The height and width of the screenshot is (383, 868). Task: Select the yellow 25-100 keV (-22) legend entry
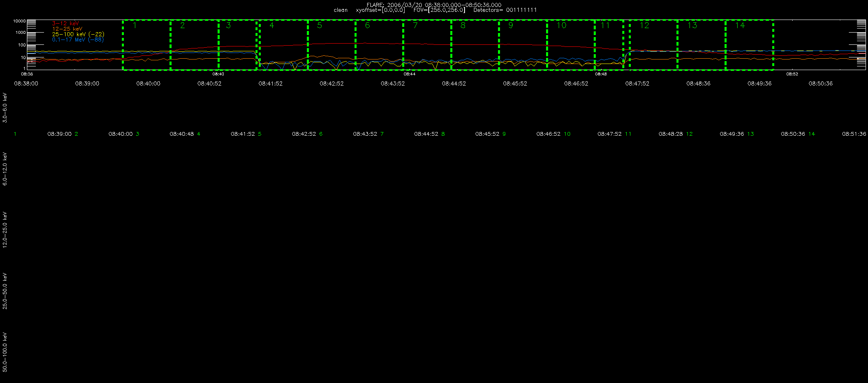point(78,34)
